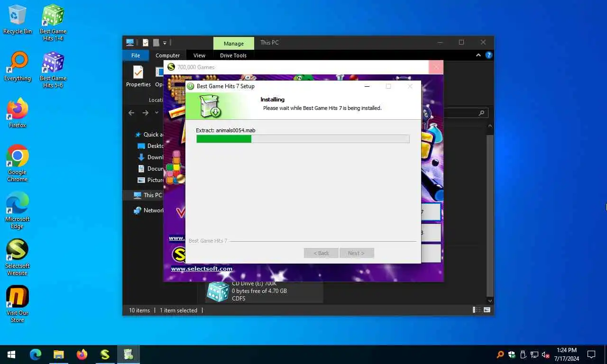Switch to the setup installer in taskbar

tap(128, 354)
